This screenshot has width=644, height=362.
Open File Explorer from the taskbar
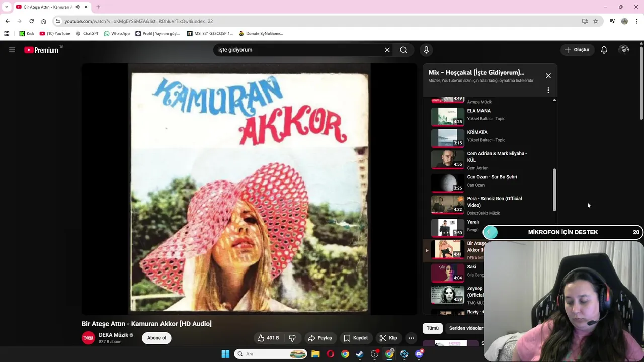tap(315, 354)
